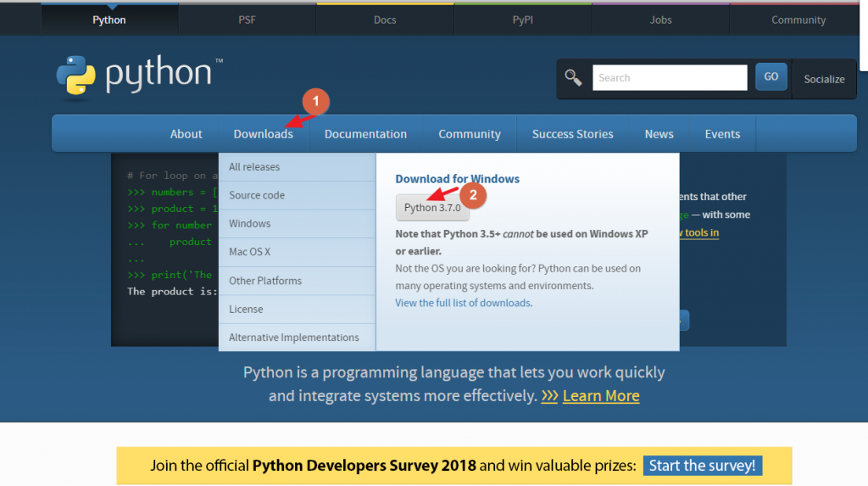Select All releases in Downloads submenu
This screenshot has height=486, width=868.
pos(298,167)
